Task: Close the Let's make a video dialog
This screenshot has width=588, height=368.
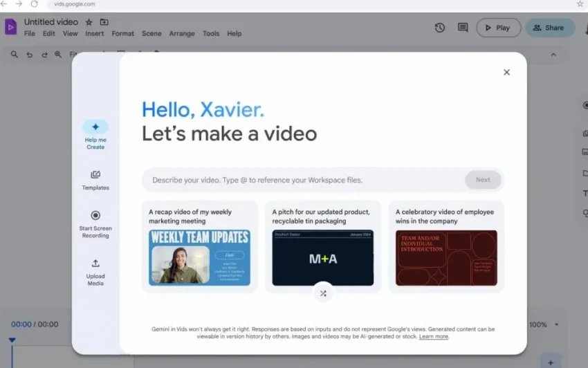Action: coord(506,72)
